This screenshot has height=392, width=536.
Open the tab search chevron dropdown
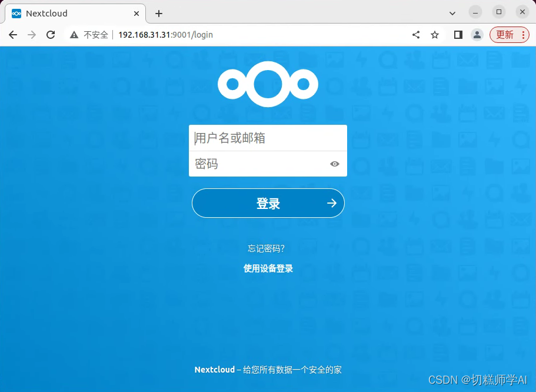pos(452,14)
